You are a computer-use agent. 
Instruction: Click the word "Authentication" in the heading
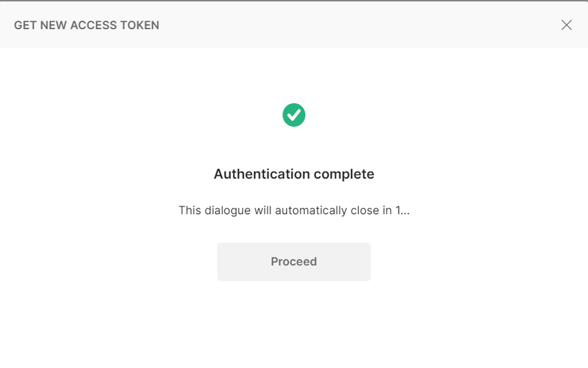pos(262,174)
